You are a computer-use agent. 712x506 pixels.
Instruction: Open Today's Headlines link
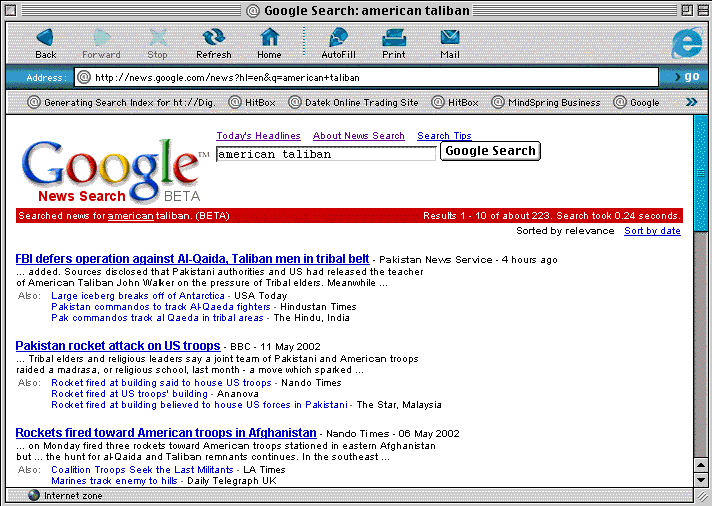(x=258, y=135)
